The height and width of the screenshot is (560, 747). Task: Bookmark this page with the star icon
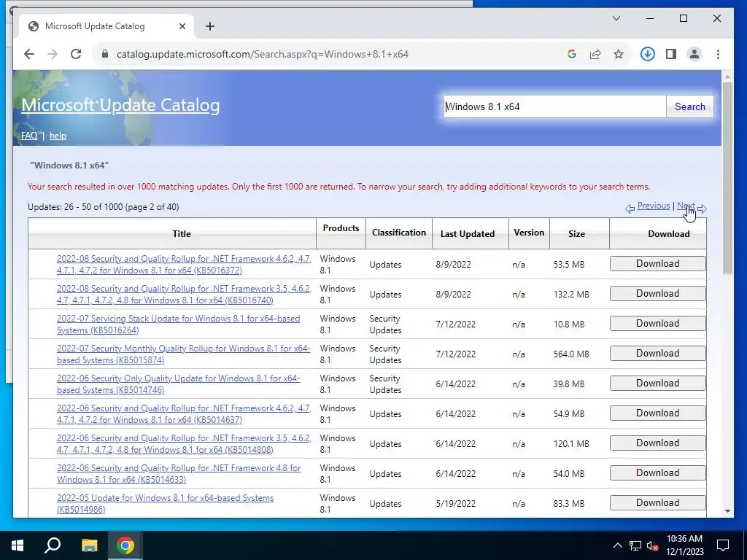619,54
